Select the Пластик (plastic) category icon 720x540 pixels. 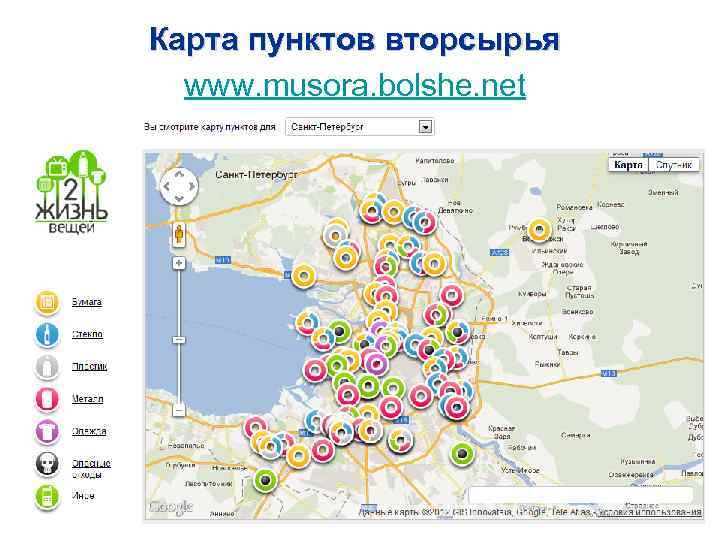tap(47, 367)
